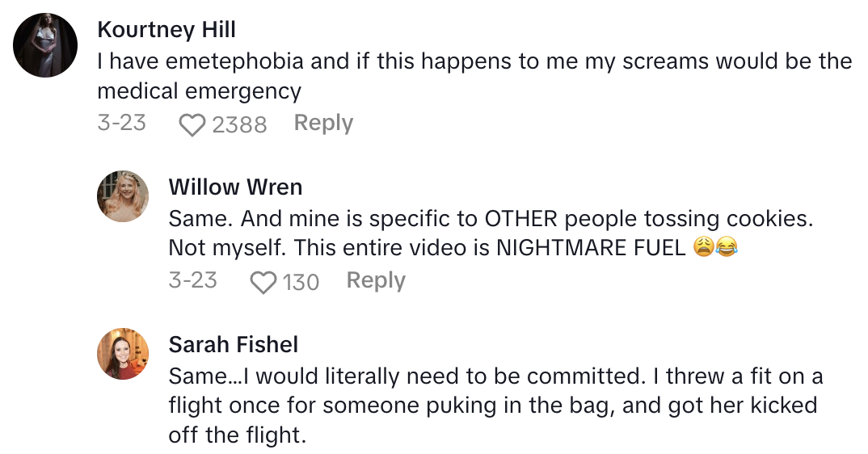Like Kourtney Hill's comment with the heart

point(192,124)
